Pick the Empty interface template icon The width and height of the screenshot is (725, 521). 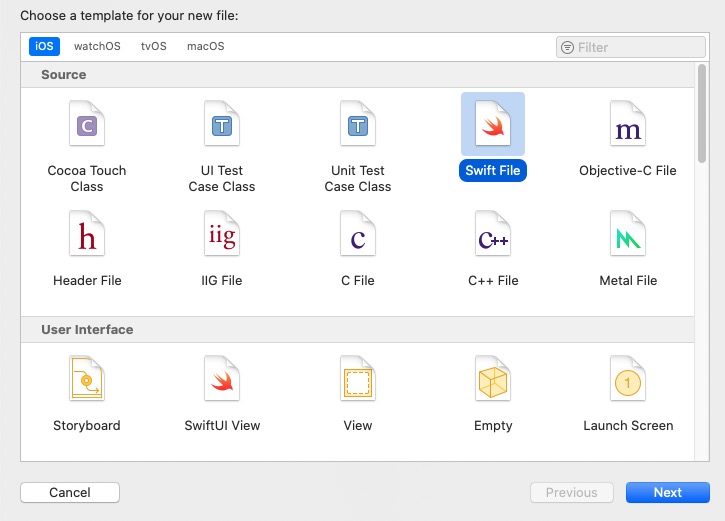tap(493, 378)
